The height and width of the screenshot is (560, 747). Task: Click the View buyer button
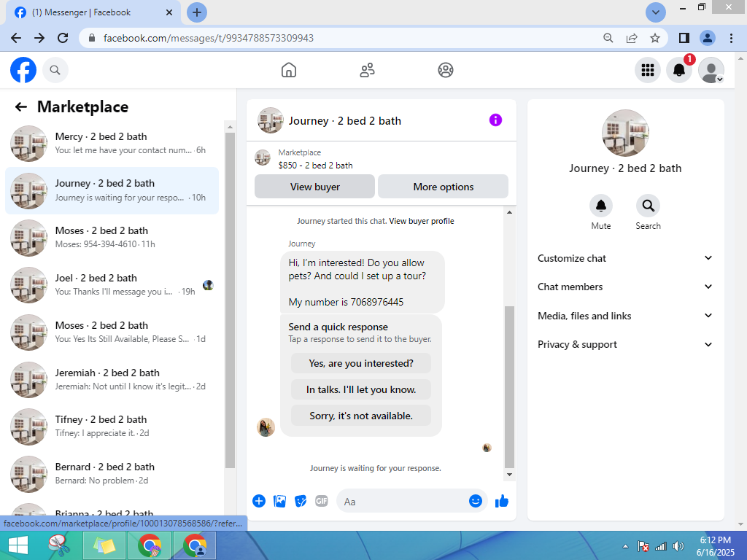click(314, 187)
